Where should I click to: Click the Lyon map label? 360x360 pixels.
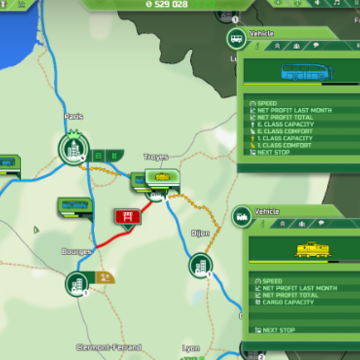click(191, 348)
